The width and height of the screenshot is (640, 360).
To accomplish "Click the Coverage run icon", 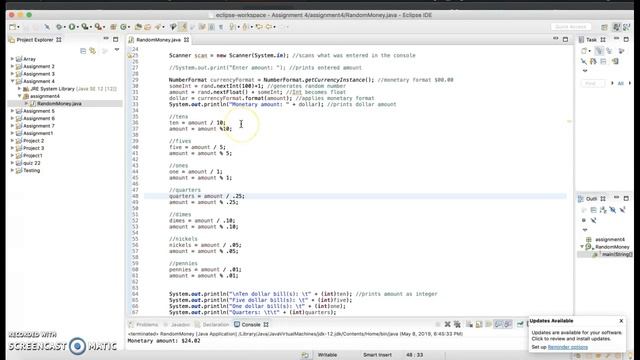I will pos(84,27).
